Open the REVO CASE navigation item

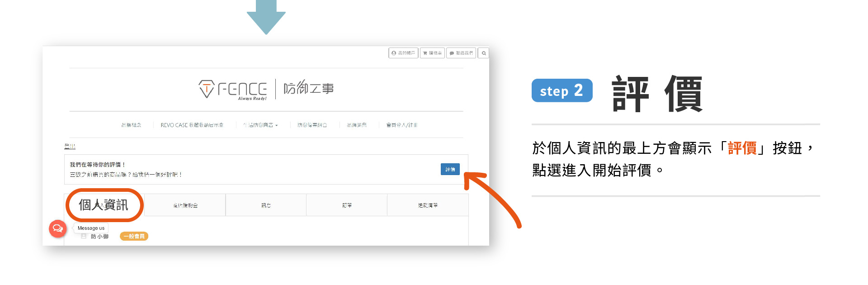(x=192, y=125)
